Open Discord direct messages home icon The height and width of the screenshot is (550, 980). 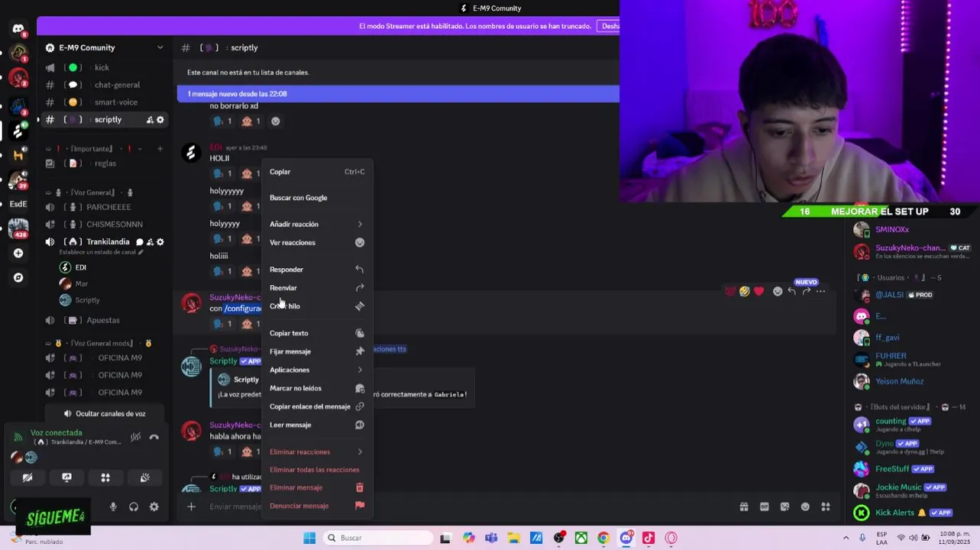coord(18,29)
